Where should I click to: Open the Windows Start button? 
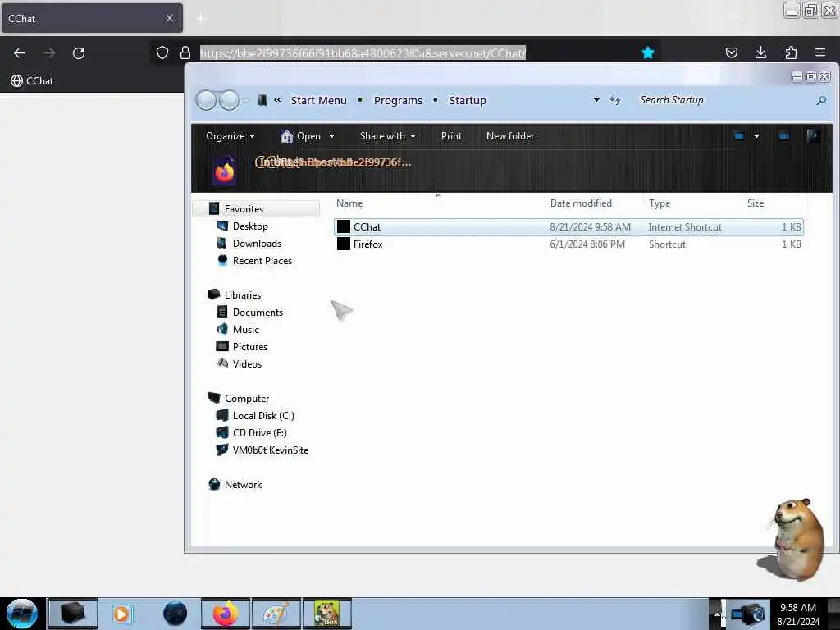(x=22, y=614)
